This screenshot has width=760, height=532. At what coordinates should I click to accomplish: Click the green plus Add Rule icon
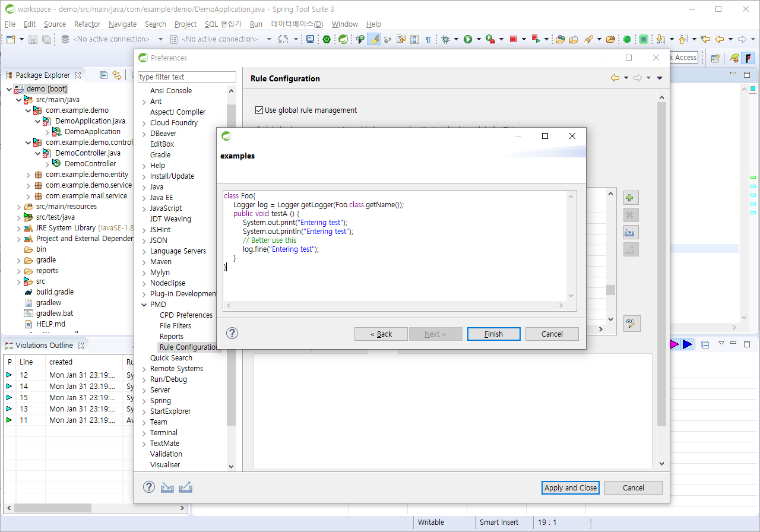(x=630, y=198)
